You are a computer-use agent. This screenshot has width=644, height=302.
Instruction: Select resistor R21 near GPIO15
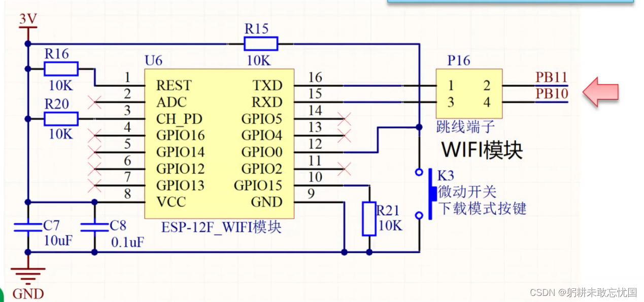(x=369, y=219)
